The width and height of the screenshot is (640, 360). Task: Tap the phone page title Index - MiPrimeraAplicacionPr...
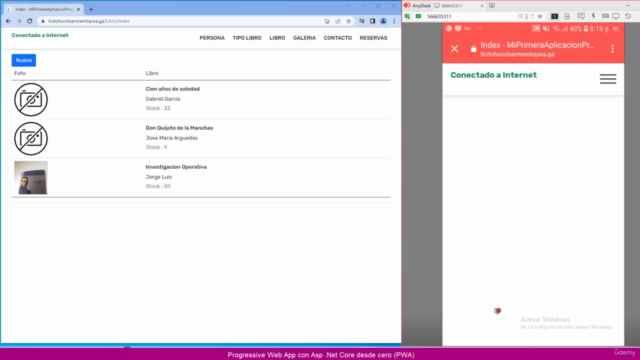537,45
